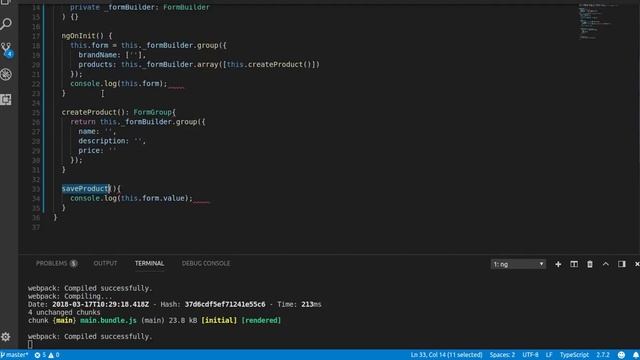Image resolution: width=640 pixels, height=360 pixels.
Task: Maximize panel using the up chevron
Action: coord(606,264)
